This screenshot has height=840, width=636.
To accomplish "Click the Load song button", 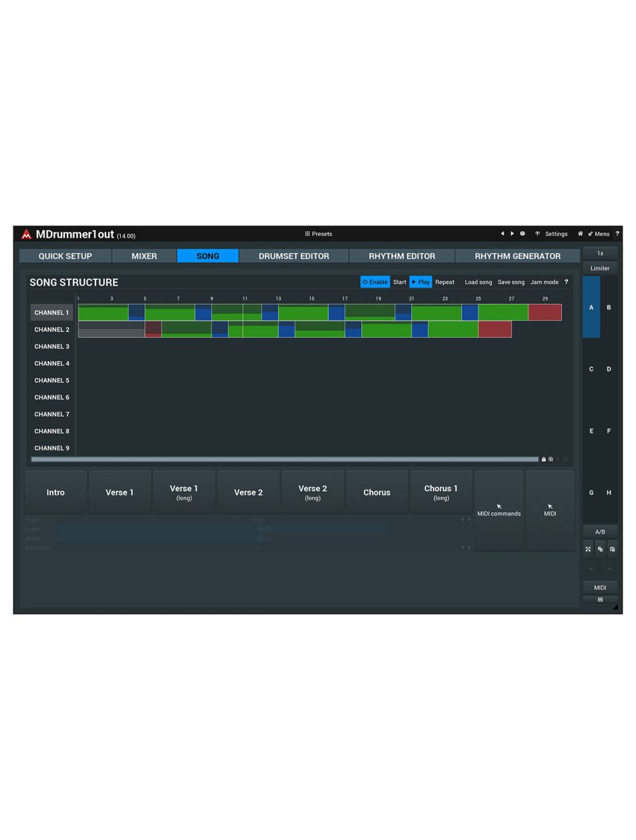I will [478, 282].
